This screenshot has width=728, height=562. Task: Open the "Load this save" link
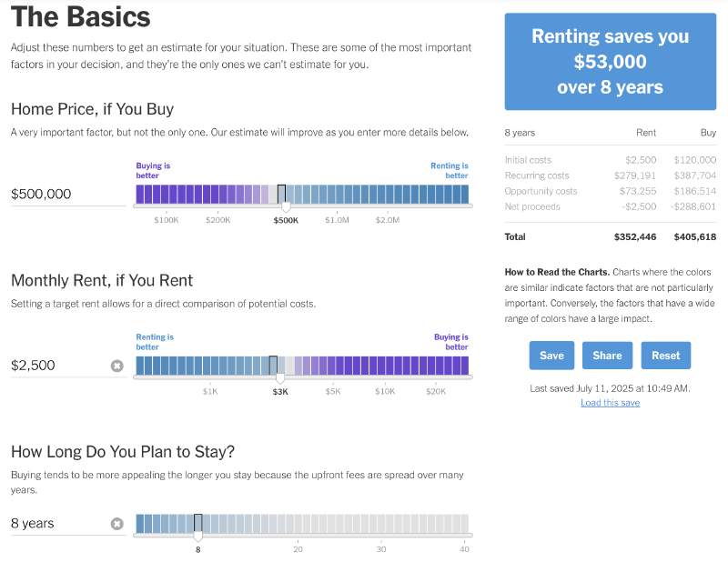coord(610,402)
